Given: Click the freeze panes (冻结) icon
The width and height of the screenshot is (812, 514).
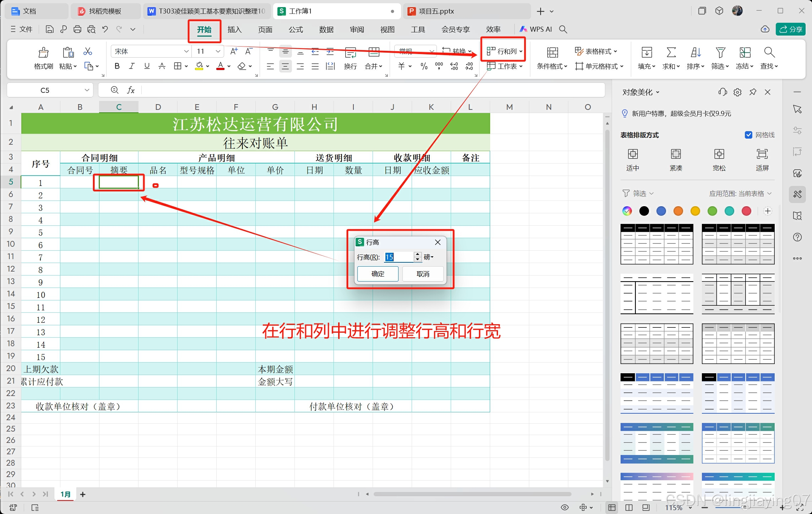Looking at the screenshot, I should click(x=745, y=53).
